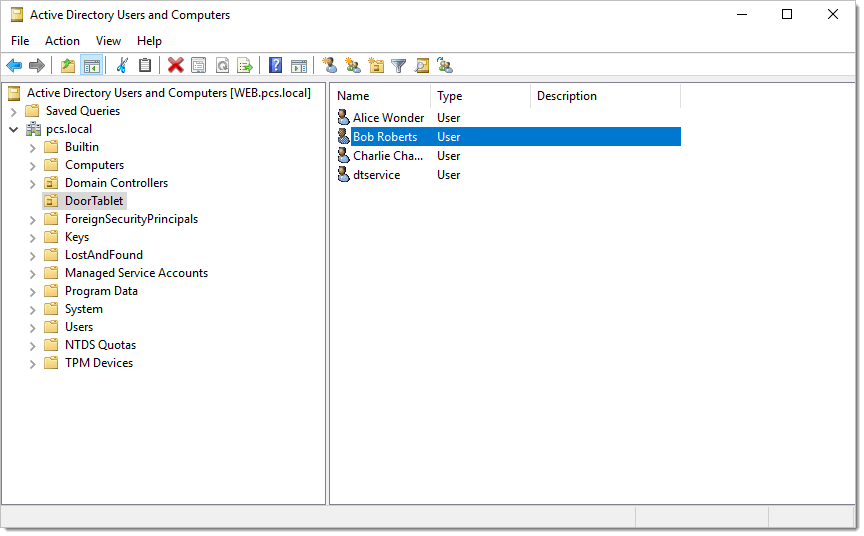Collapse the pcs.local domain node

[x=14, y=130]
